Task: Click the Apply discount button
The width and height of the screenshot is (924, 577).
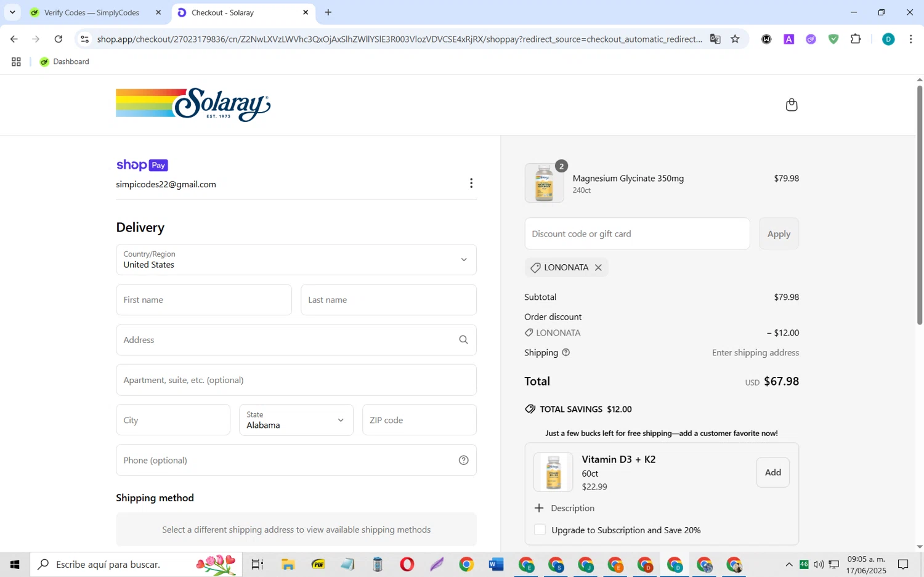Action: point(779,233)
